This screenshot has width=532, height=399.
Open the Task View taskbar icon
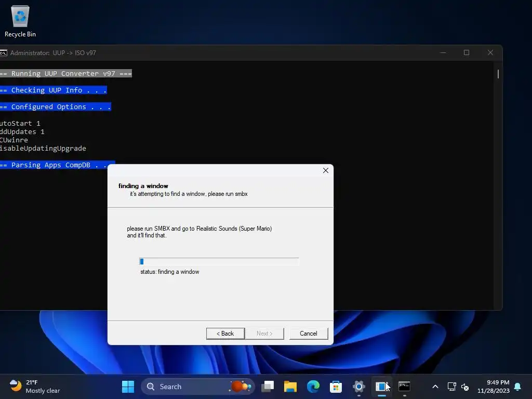(x=268, y=387)
